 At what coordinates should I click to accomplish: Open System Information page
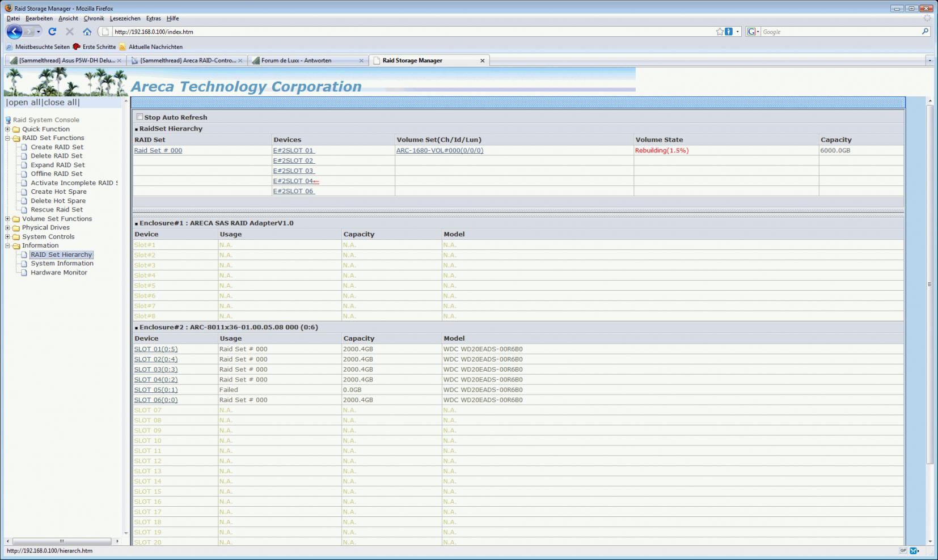[x=62, y=264]
